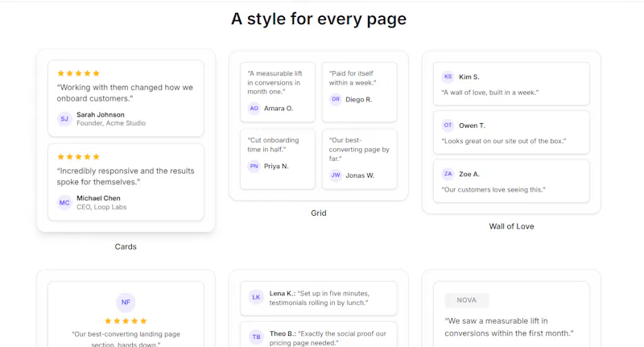This screenshot has width=644, height=347.
Task: Click the PN avatar beside Priya N.
Action: pos(254,167)
